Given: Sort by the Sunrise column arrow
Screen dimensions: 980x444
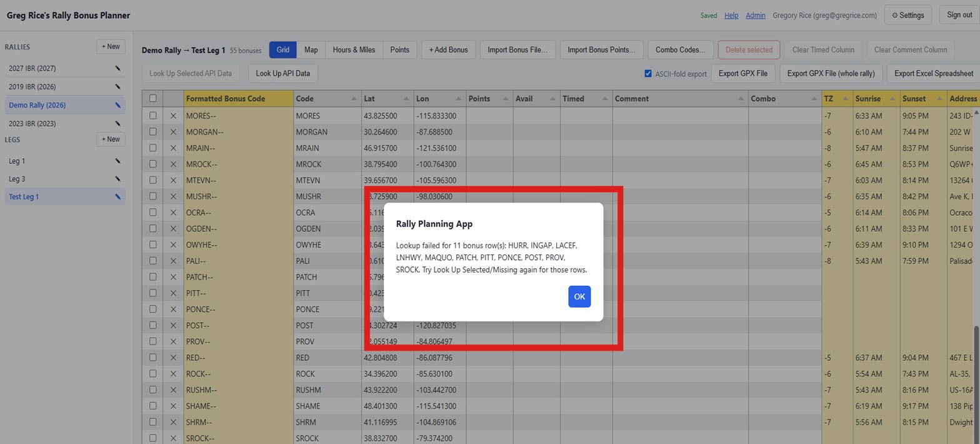Looking at the screenshot, I should [x=892, y=99].
